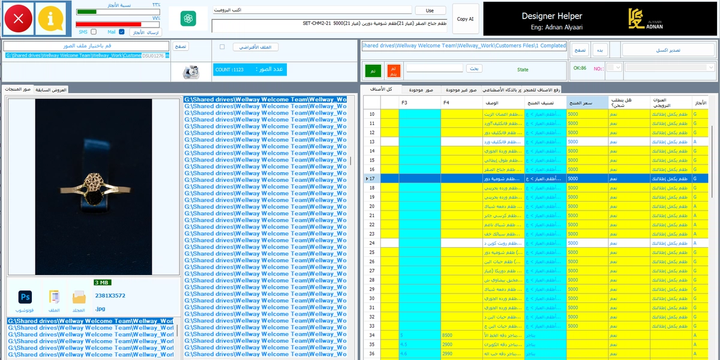Open the yellow info bubble icon

51,18
